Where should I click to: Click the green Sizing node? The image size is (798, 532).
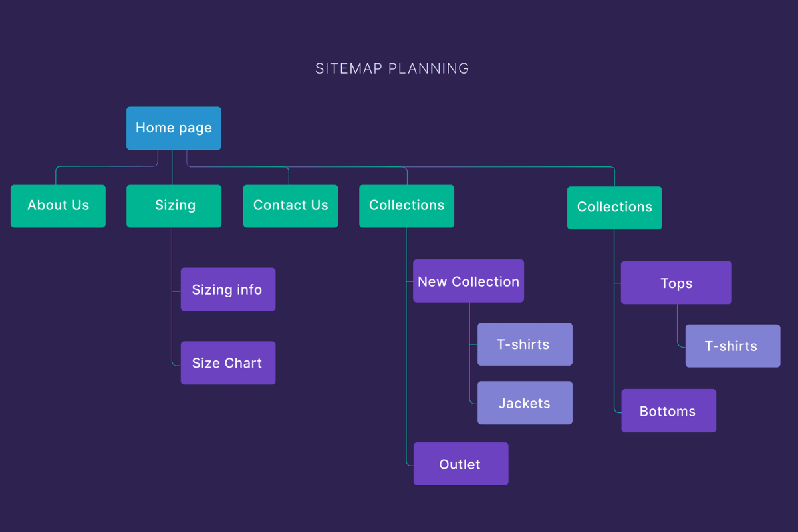pos(174,206)
